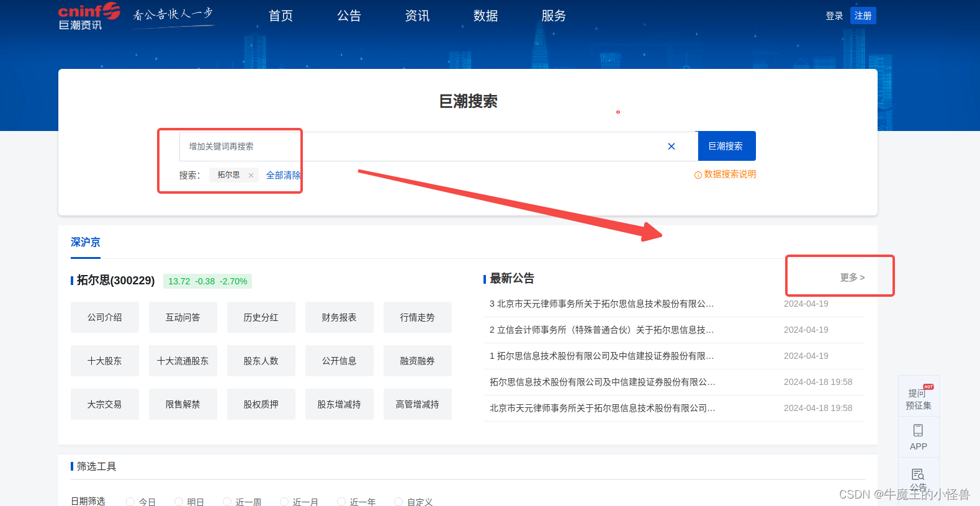
Task: Open the 股东人数 button
Action: click(x=261, y=361)
